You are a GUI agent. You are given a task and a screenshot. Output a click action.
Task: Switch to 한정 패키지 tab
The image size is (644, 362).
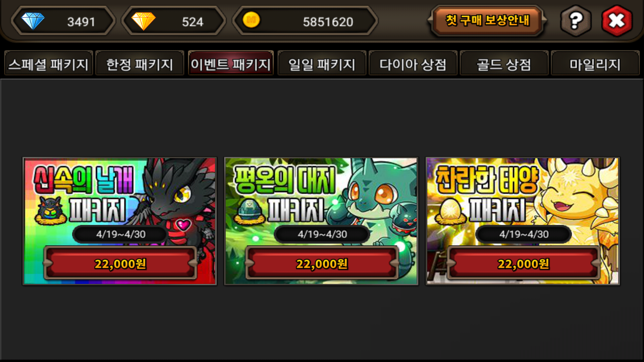point(140,64)
